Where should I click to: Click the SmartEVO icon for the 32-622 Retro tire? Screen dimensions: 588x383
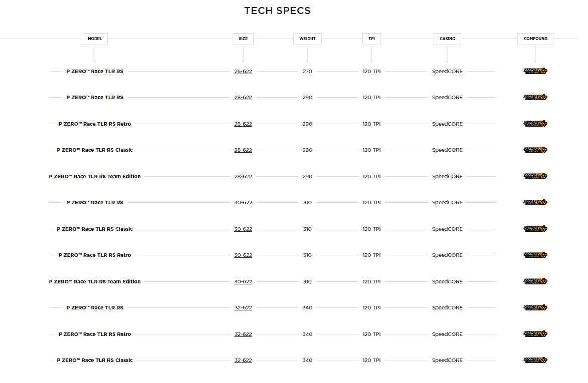pos(535,334)
